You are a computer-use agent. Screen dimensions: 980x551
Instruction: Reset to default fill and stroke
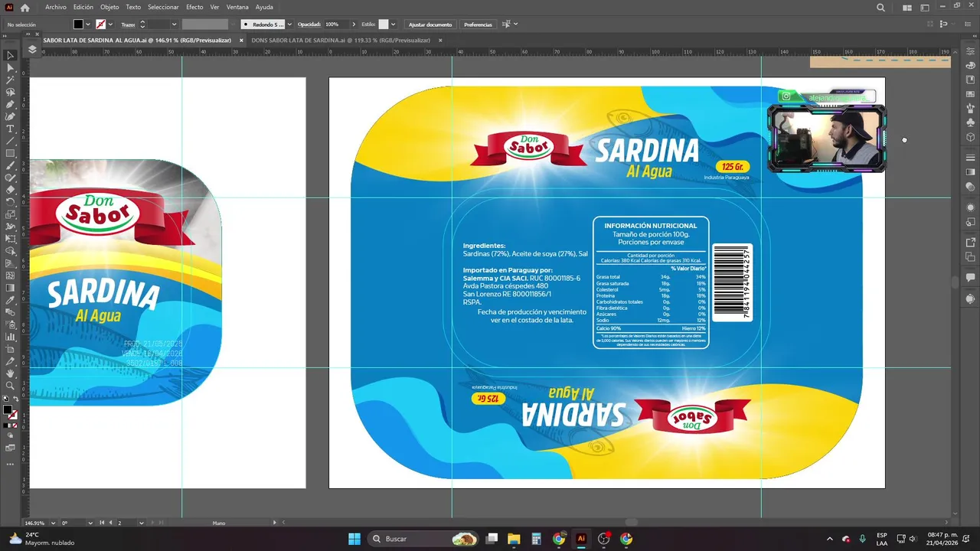(5, 399)
